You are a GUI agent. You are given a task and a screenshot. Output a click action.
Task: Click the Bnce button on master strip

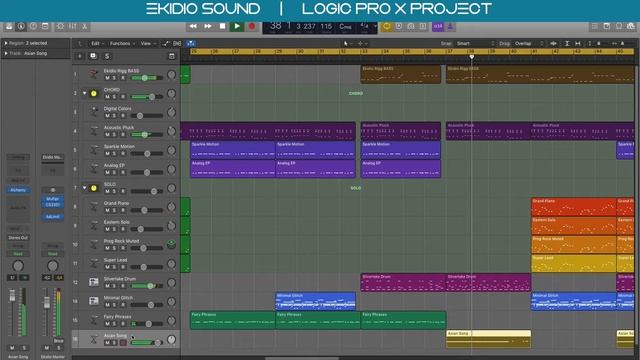click(x=58, y=340)
